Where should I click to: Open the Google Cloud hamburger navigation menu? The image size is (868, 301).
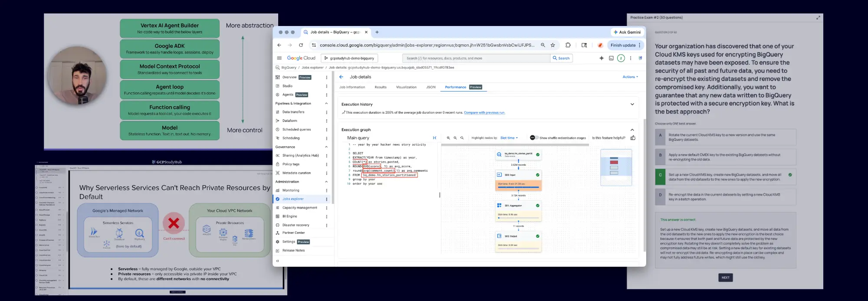click(x=279, y=58)
